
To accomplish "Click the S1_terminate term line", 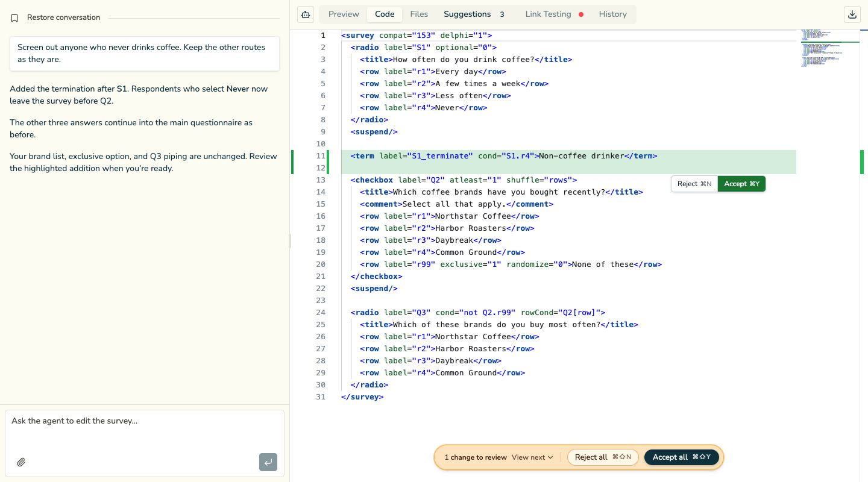I will click(x=504, y=156).
